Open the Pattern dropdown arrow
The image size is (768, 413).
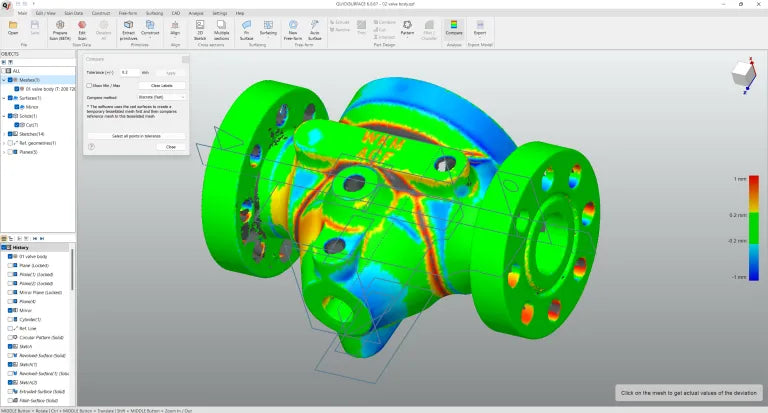(x=407, y=38)
